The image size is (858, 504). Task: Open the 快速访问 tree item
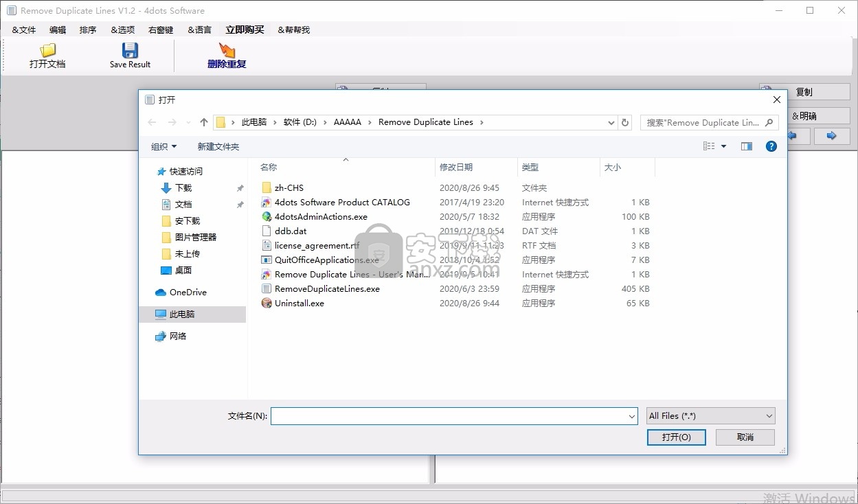(185, 171)
